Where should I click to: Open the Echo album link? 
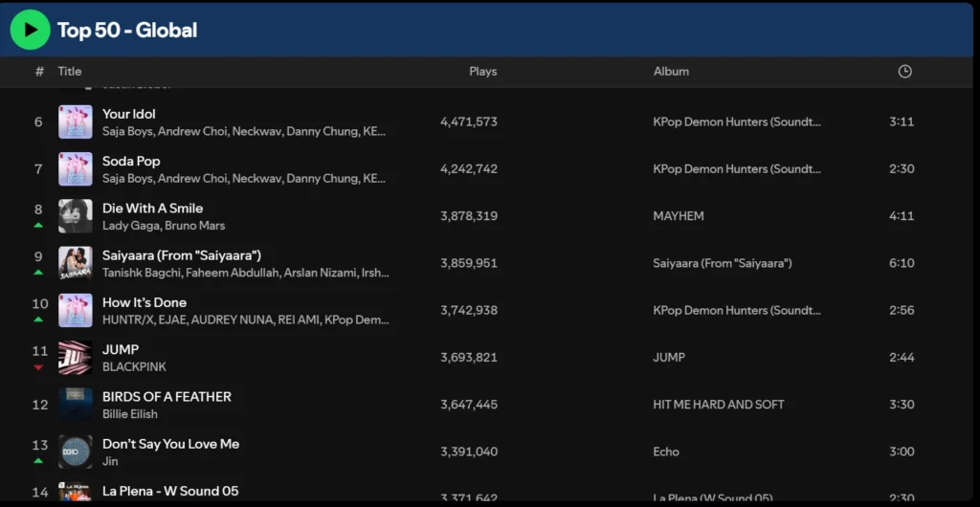(666, 452)
